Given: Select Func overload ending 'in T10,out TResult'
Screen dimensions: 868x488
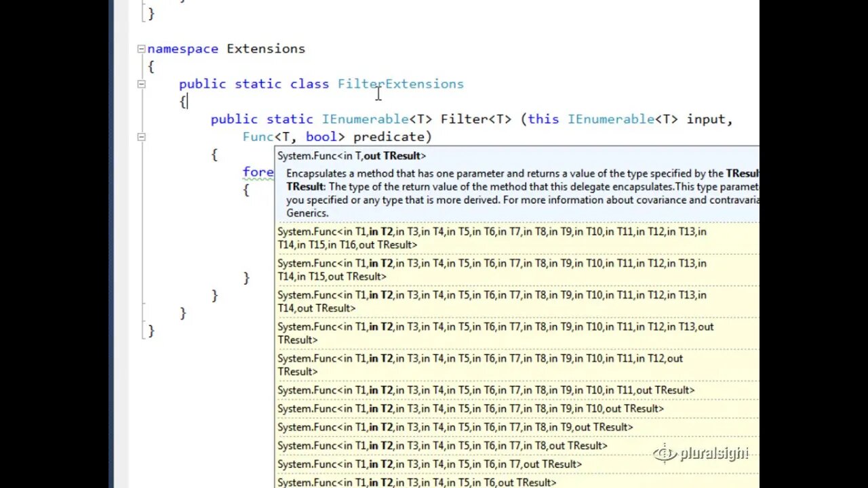Looking at the screenshot, I should click(x=517, y=409).
